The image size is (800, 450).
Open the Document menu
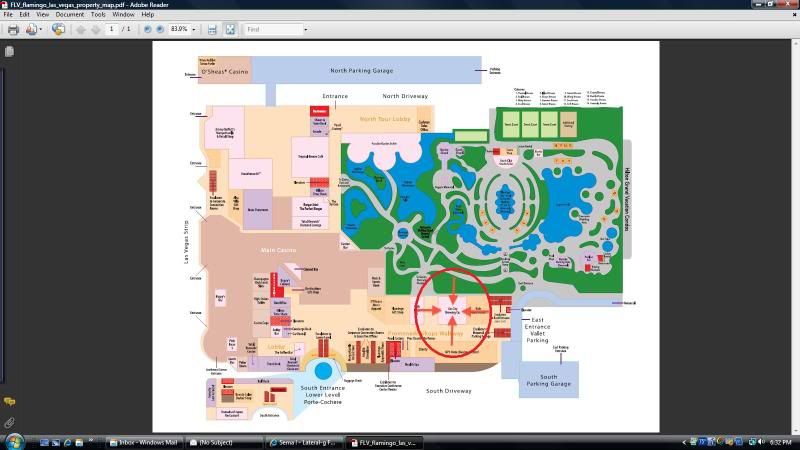click(70, 15)
